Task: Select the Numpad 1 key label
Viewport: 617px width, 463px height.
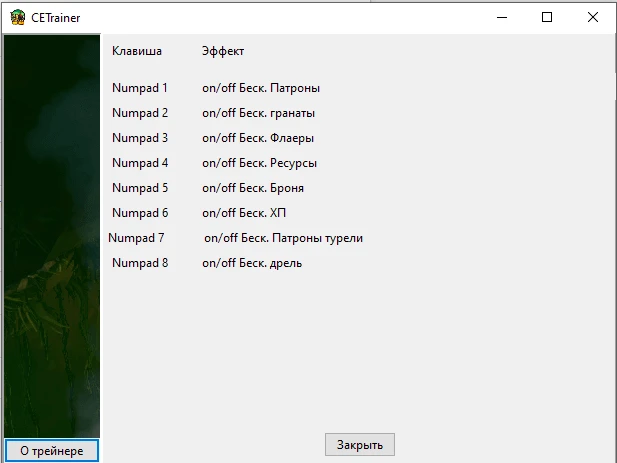Action: point(140,88)
